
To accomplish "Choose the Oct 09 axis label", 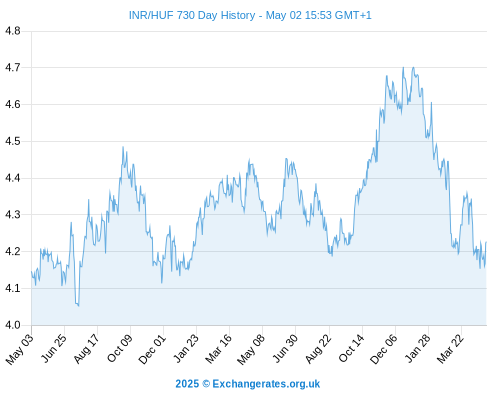I will click(x=120, y=348).
